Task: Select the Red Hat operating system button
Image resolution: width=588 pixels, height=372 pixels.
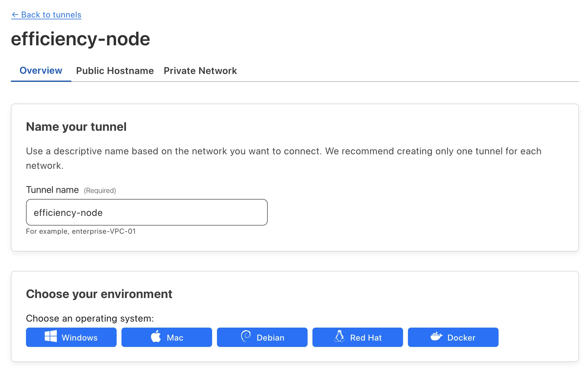Action: click(357, 337)
